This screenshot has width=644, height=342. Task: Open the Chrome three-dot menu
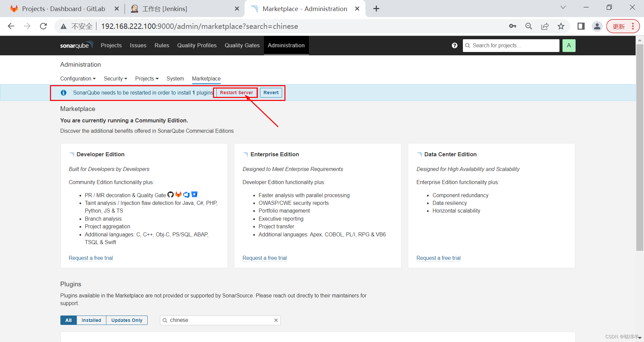[633, 26]
